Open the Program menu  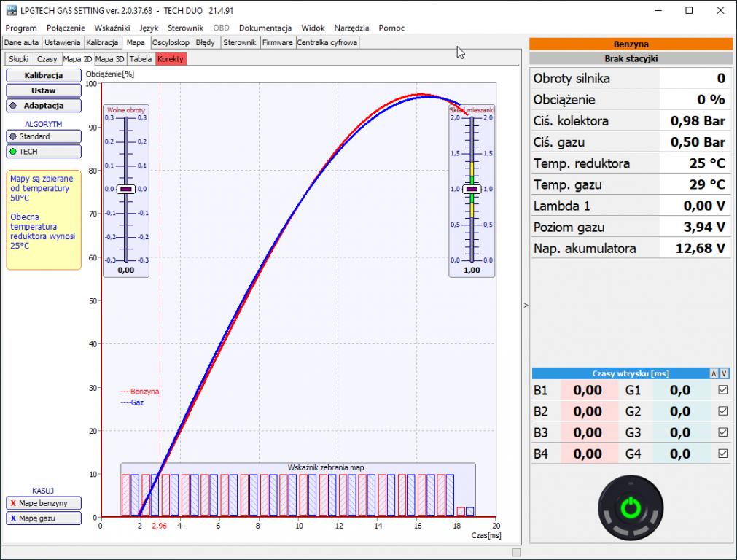click(x=21, y=28)
